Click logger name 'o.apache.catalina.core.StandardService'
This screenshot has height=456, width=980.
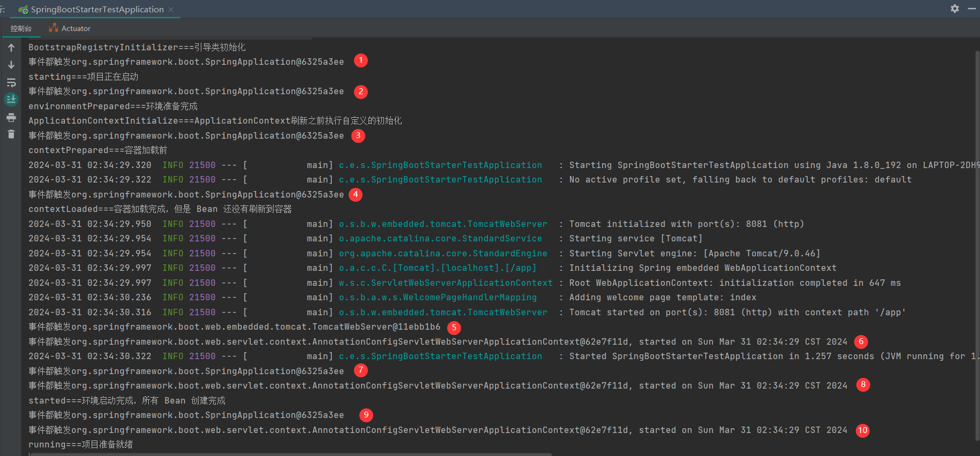click(x=440, y=239)
